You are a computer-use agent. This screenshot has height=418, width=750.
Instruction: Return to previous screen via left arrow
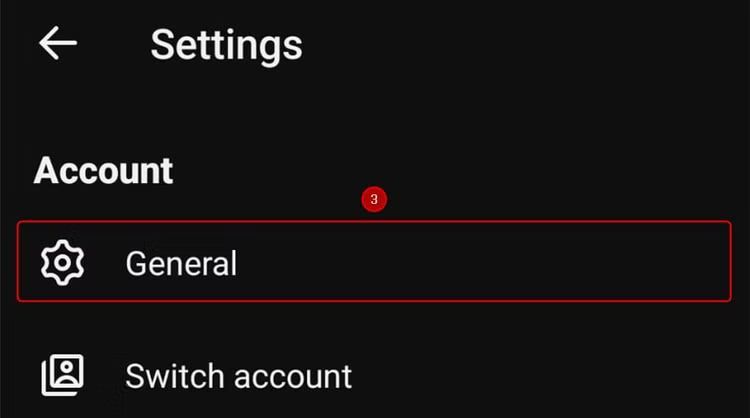(58, 44)
